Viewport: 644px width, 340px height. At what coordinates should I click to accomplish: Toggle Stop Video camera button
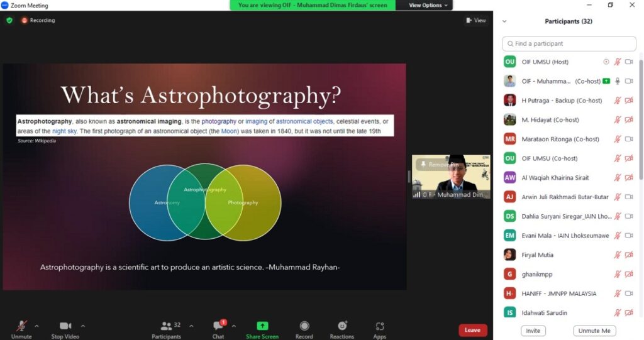click(65, 326)
